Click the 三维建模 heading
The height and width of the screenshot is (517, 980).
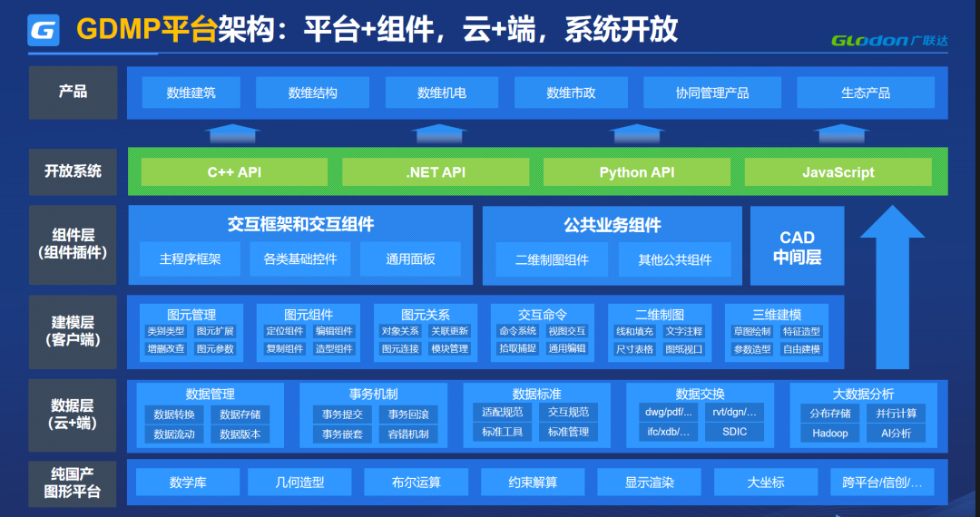[x=777, y=315]
